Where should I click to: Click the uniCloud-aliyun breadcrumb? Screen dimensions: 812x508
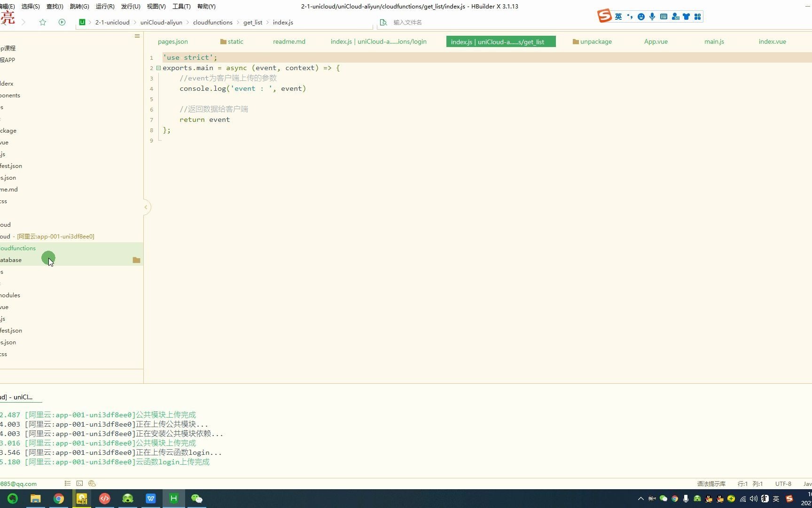tap(161, 22)
